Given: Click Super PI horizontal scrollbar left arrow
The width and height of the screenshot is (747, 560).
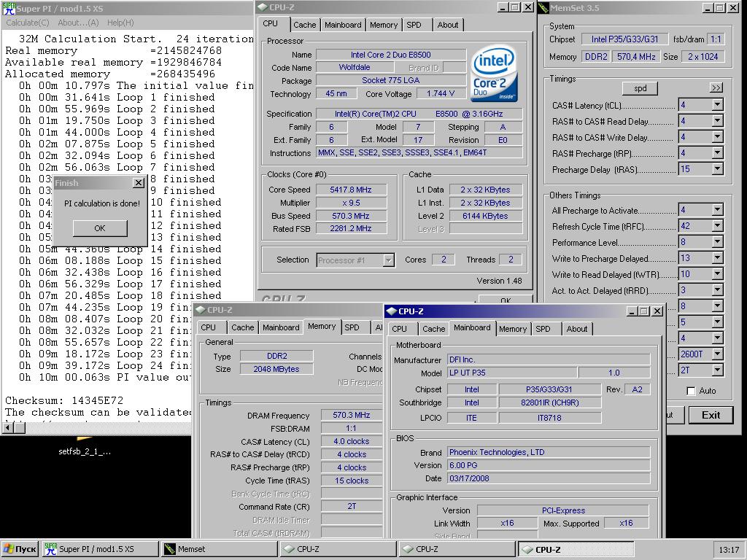Looking at the screenshot, I should tap(7, 428).
